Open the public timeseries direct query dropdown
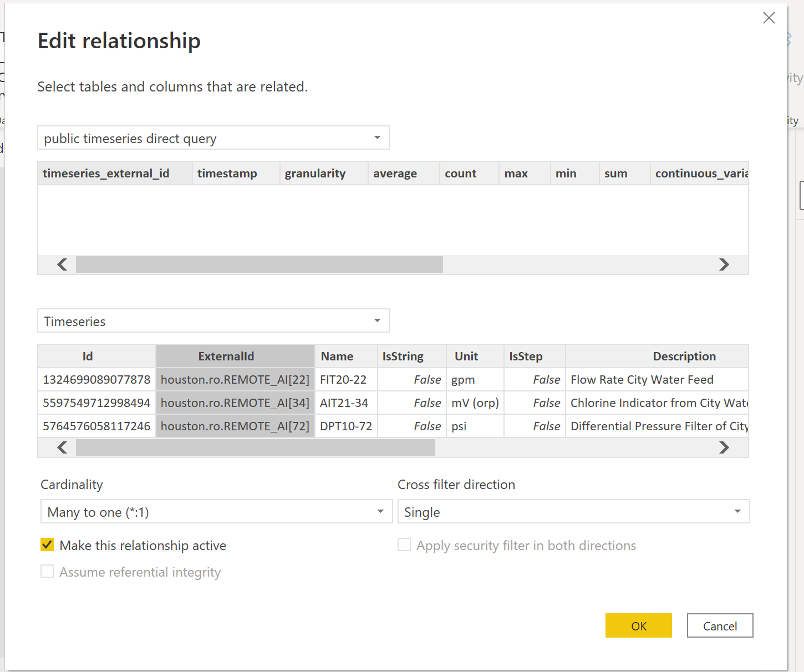804x672 pixels. pos(213,138)
